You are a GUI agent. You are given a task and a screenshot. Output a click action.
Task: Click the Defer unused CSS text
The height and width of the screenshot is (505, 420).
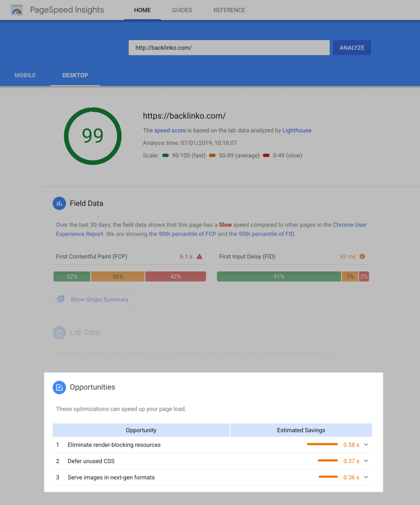[91, 461]
